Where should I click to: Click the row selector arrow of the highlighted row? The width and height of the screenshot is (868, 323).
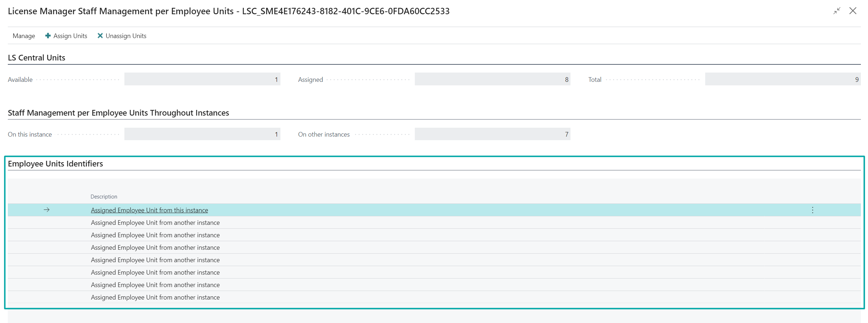click(47, 210)
